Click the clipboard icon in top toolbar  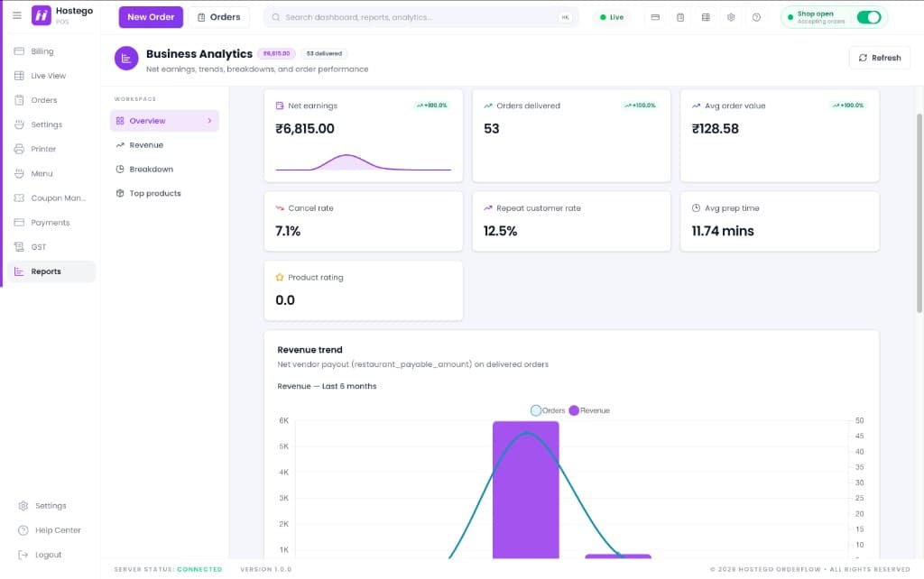680,17
